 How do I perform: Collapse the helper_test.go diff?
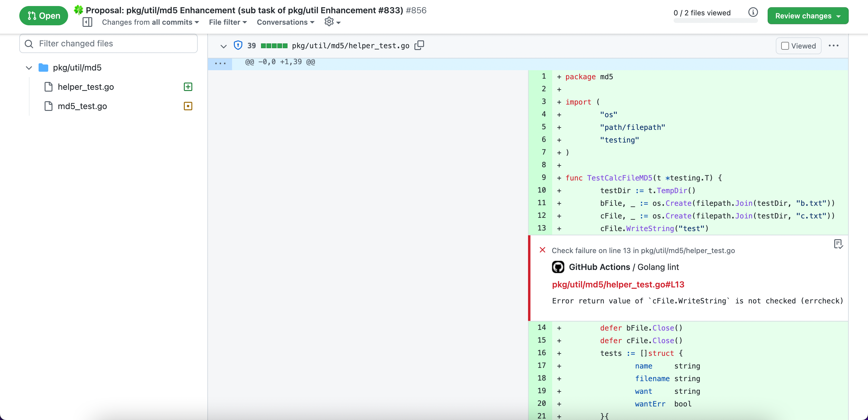click(x=223, y=46)
